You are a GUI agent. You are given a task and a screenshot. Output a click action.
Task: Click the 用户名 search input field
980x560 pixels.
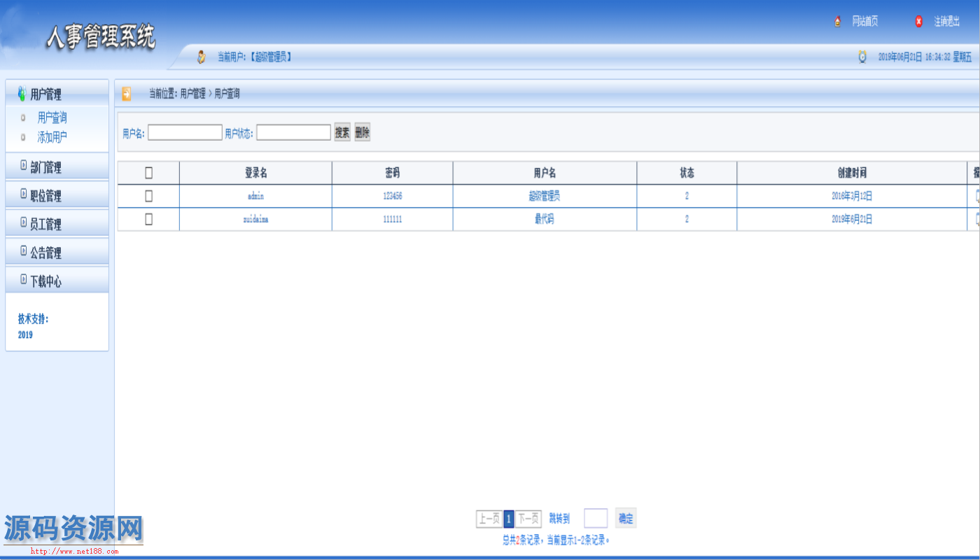click(x=185, y=132)
